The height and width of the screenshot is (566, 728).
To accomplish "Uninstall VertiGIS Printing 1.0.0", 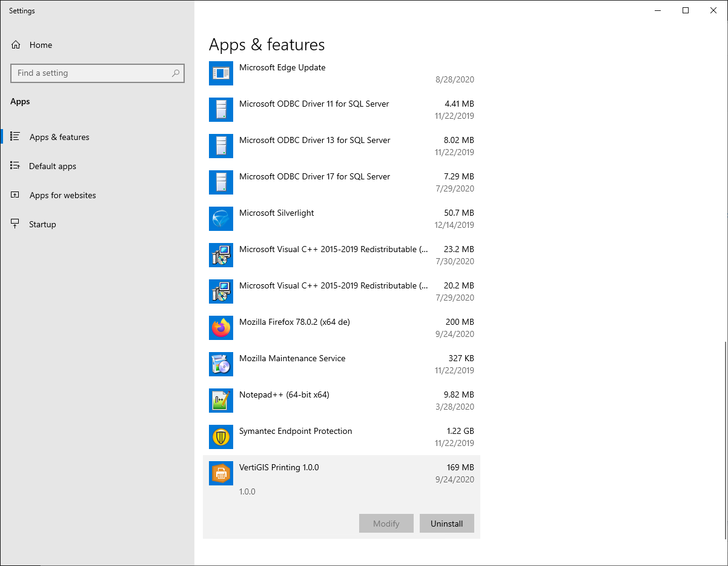I will click(446, 524).
